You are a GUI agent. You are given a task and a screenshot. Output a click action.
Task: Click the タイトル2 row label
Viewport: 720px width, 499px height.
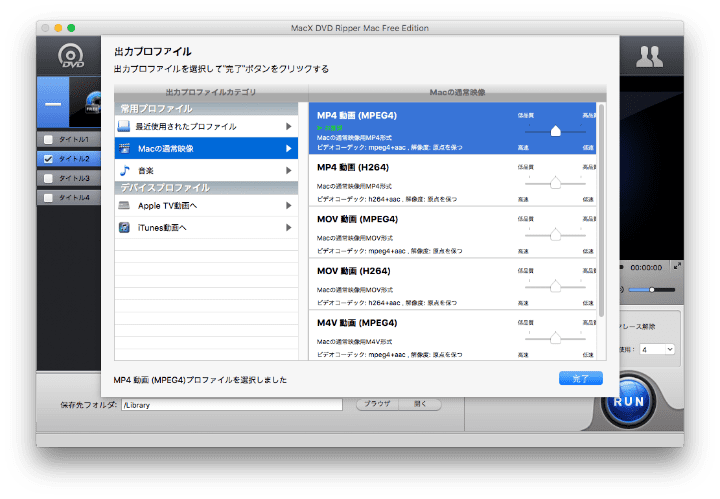[74, 159]
